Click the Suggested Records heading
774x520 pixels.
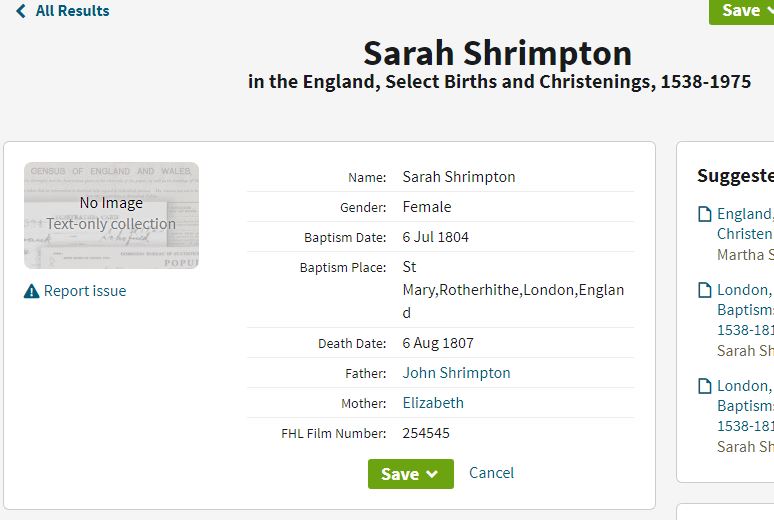click(735, 176)
